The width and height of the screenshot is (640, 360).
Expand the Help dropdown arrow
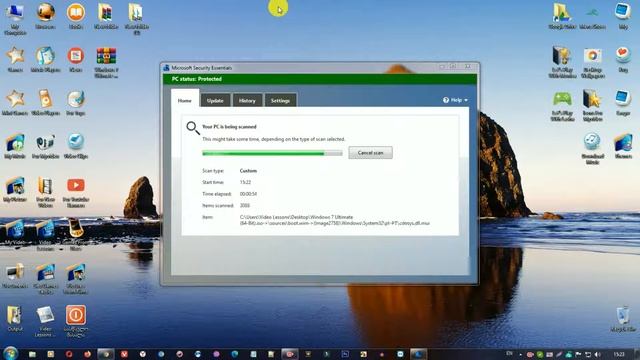coord(466,100)
